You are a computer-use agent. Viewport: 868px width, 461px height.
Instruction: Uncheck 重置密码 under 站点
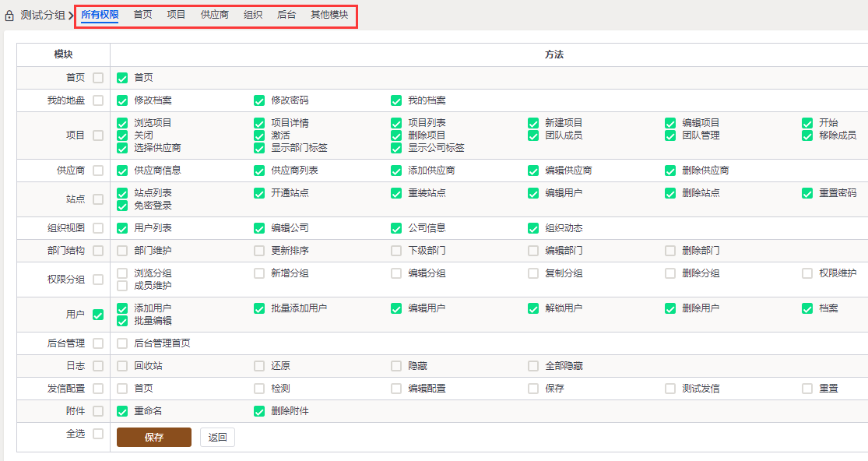click(x=807, y=193)
